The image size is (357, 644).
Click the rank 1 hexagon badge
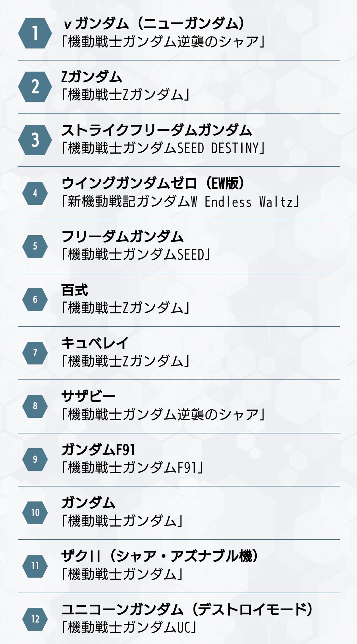pos(35,34)
